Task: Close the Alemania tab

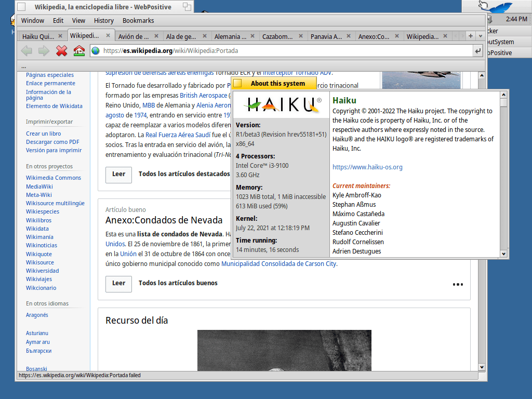Action: click(x=252, y=36)
